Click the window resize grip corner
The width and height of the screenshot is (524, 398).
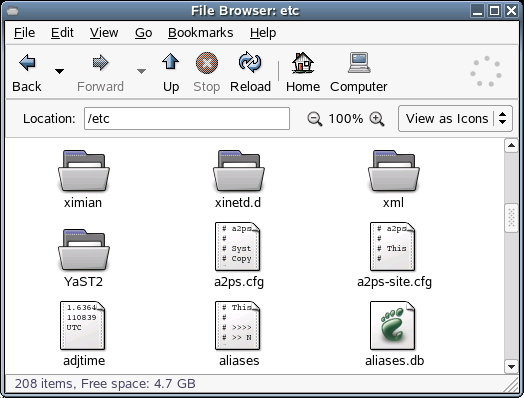point(511,385)
